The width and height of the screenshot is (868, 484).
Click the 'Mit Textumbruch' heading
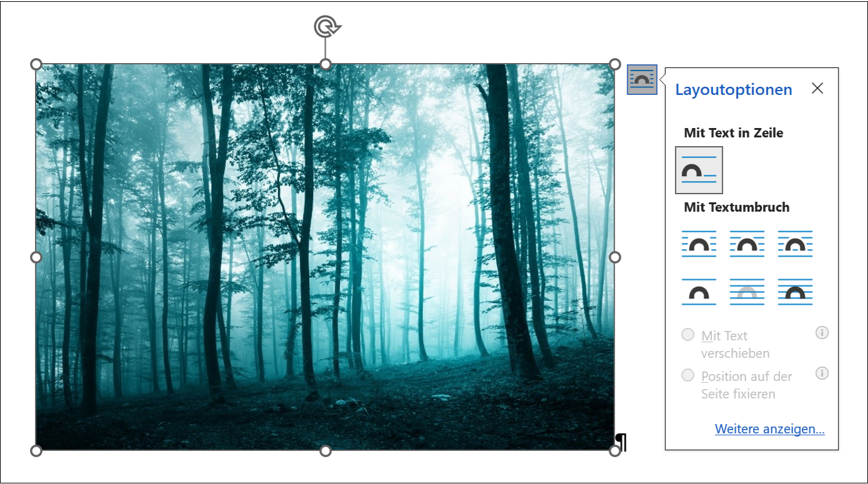coord(737,207)
